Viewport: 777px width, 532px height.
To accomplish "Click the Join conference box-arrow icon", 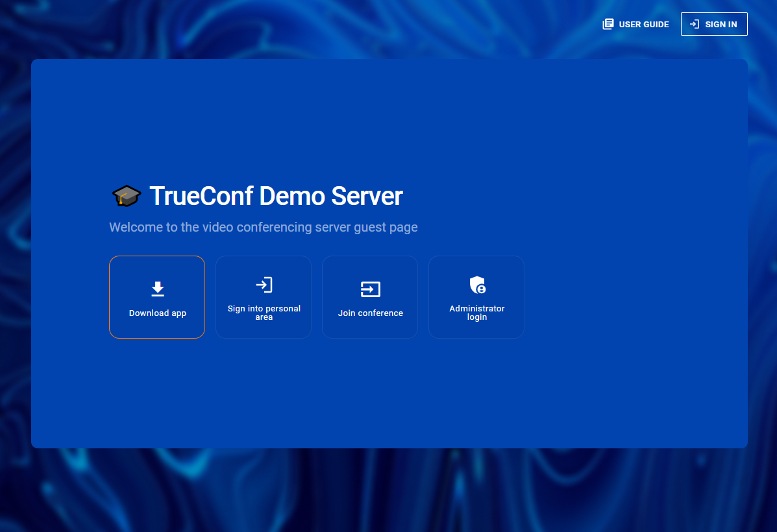I will 370,289.
